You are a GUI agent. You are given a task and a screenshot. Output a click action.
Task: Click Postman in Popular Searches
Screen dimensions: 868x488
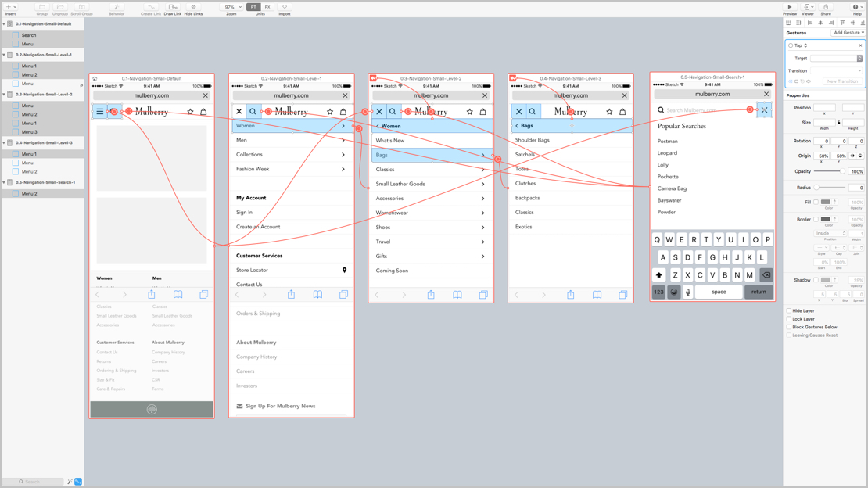pyautogui.click(x=667, y=142)
